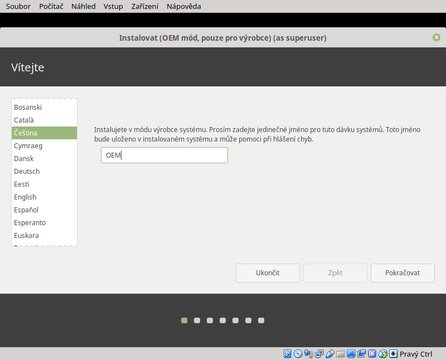Click the virtualization features status icon
This screenshot has height=360, width=446.
point(372,354)
